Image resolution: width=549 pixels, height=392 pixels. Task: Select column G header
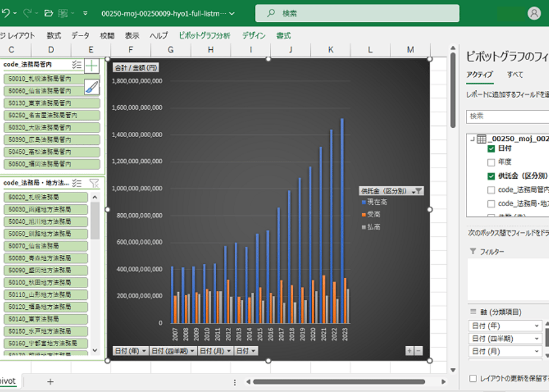pos(171,50)
